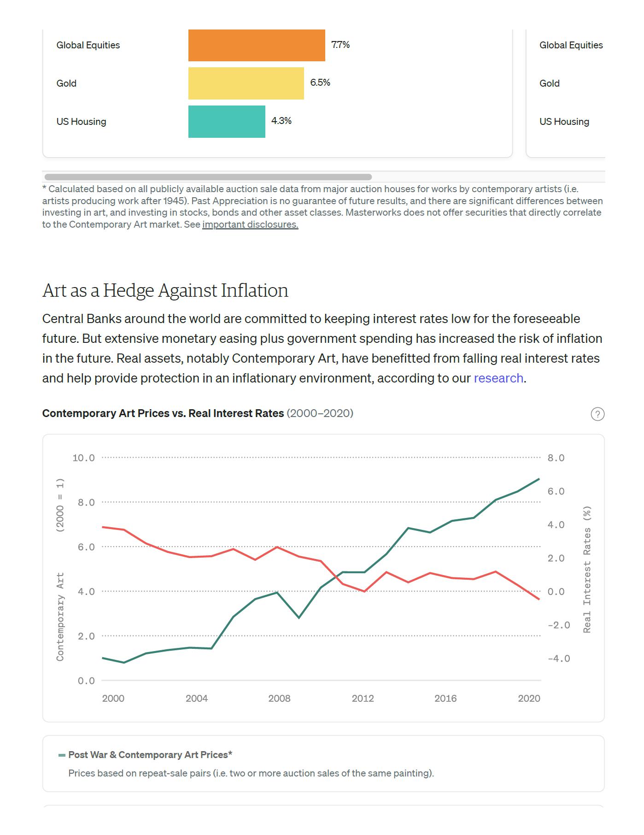Click the horizontal scrollbar under the cards
This screenshot has height=835, width=644.
point(208,177)
